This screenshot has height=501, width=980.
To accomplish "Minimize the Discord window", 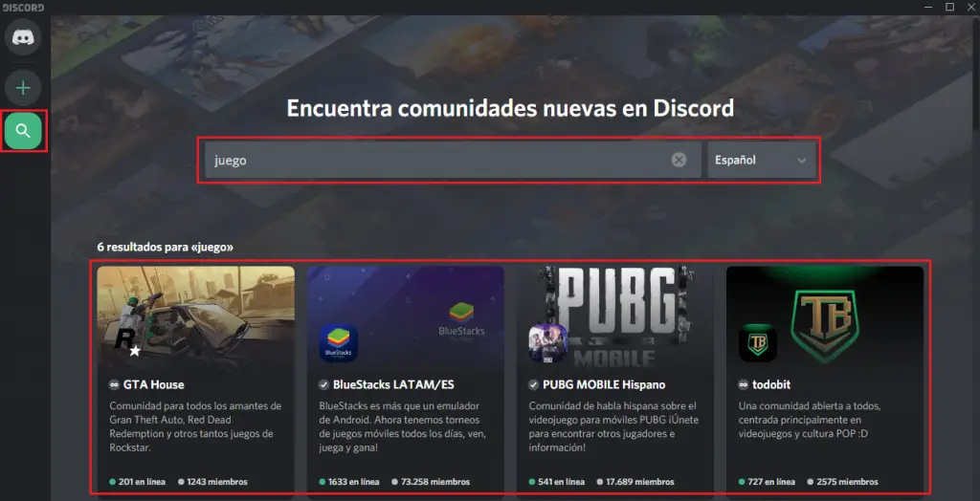I will [926, 7].
